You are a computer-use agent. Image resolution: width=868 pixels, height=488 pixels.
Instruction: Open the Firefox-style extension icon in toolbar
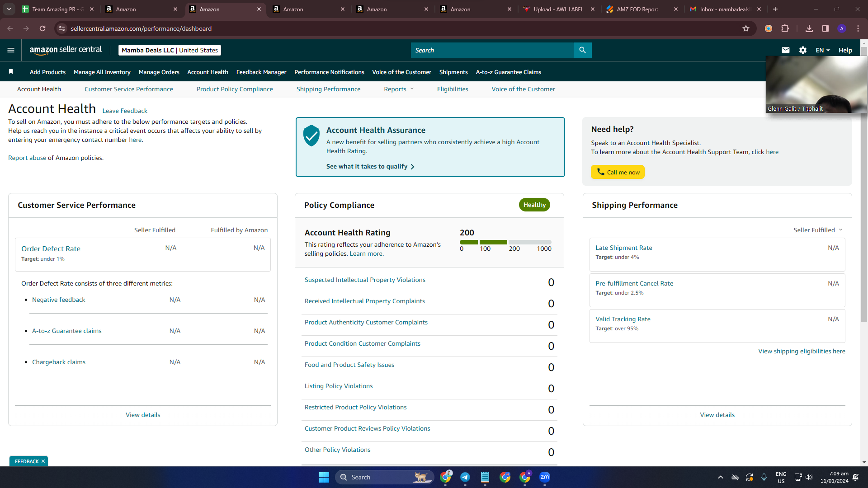point(769,28)
